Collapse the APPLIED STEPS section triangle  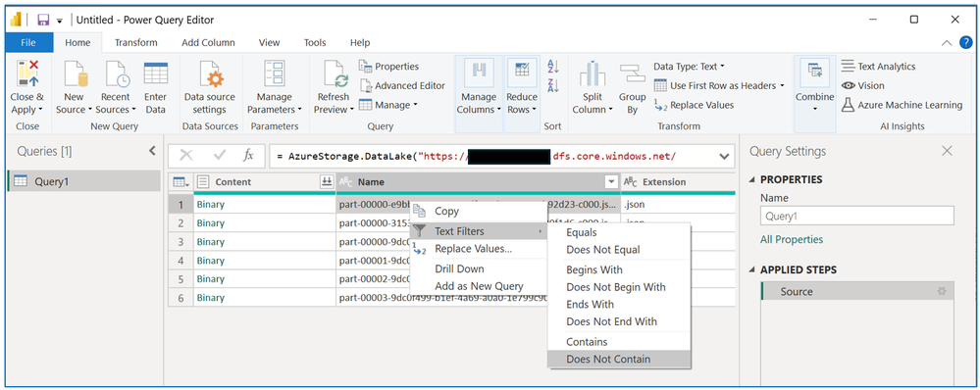(x=751, y=270)
